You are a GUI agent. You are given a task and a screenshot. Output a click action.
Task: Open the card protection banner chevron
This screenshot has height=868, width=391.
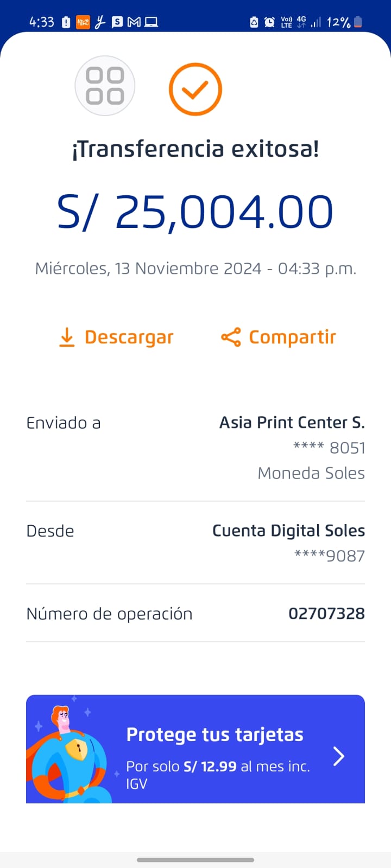tap(339, 756)
